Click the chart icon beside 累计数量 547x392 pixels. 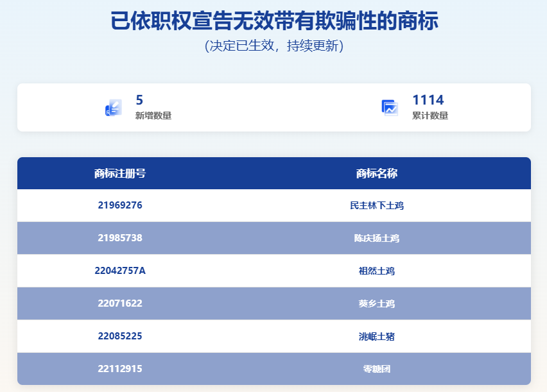390,108
